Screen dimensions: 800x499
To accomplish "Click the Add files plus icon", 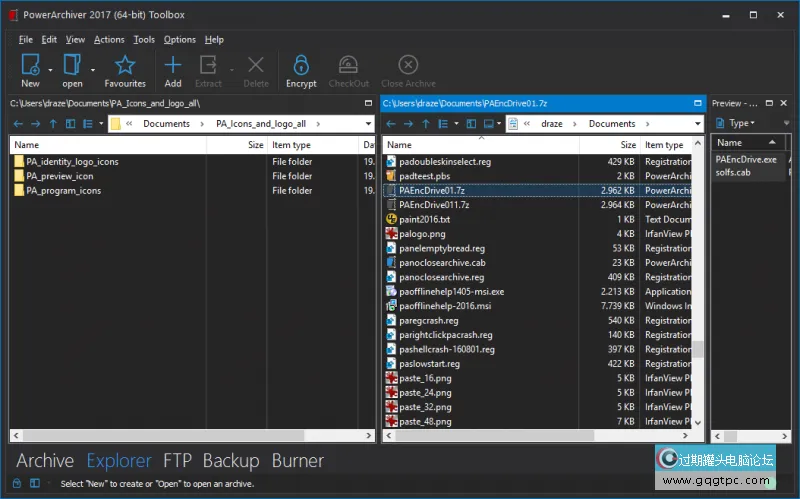I will [173, 66].
